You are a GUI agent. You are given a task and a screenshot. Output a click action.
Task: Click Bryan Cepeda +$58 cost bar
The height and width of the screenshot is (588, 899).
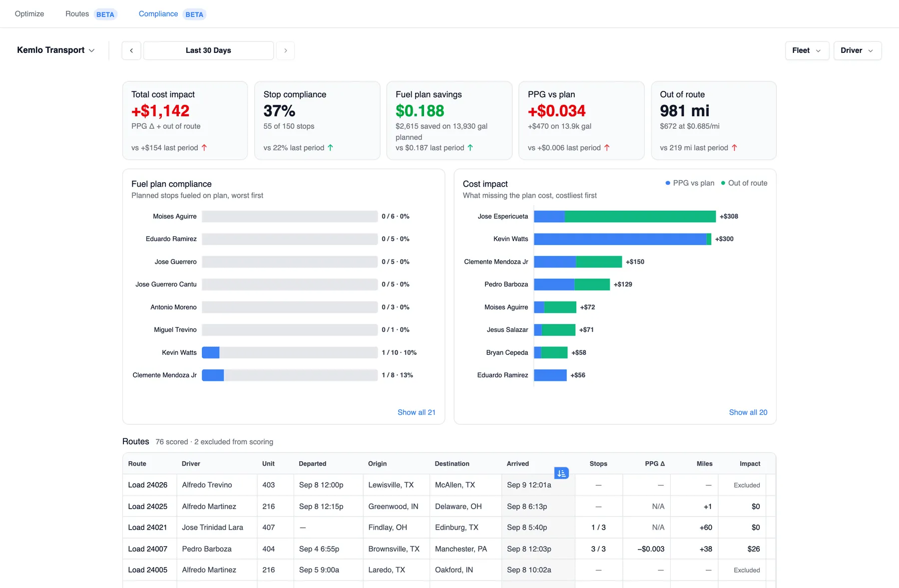click(x=551, y=352)
